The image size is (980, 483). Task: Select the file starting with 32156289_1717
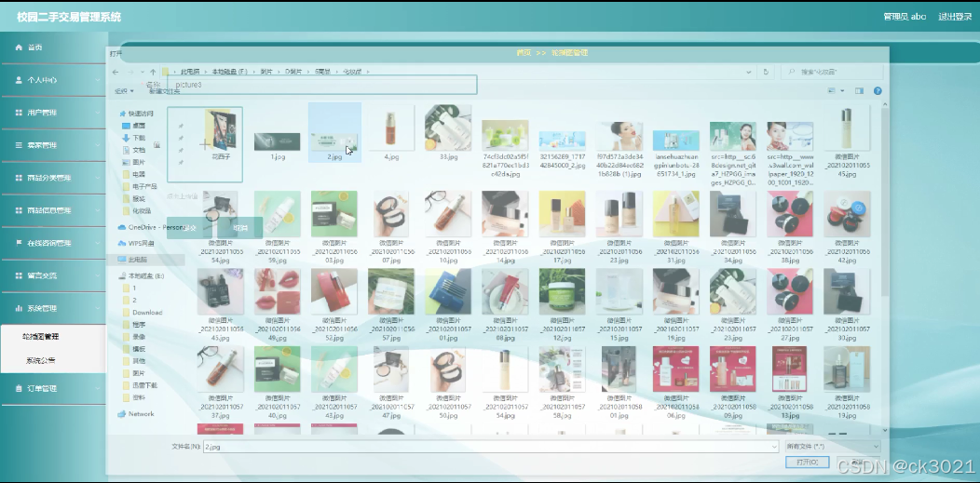click(x=563, y=150)
